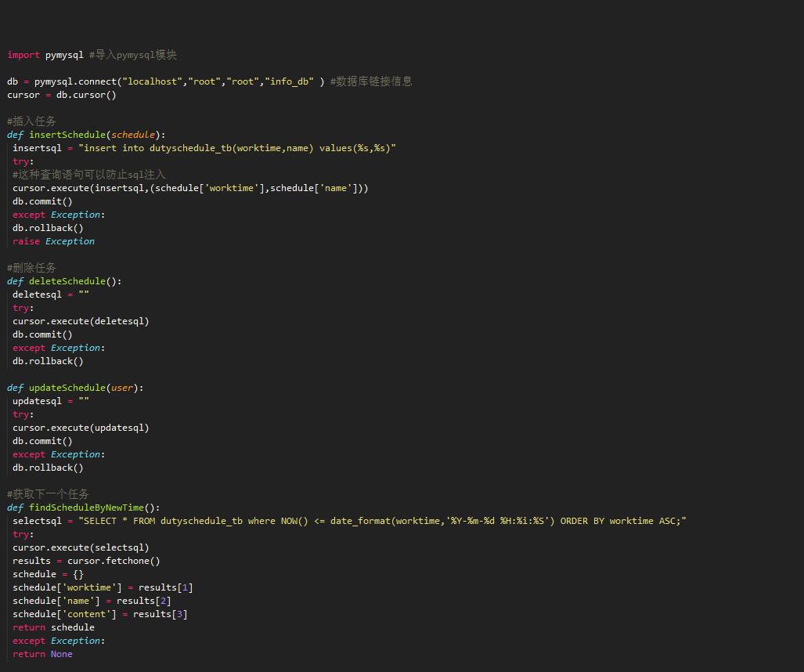
Task: Click the 'insertsql = "insert into dutyschedule_tb' line
Action: [x=204, y=148]
